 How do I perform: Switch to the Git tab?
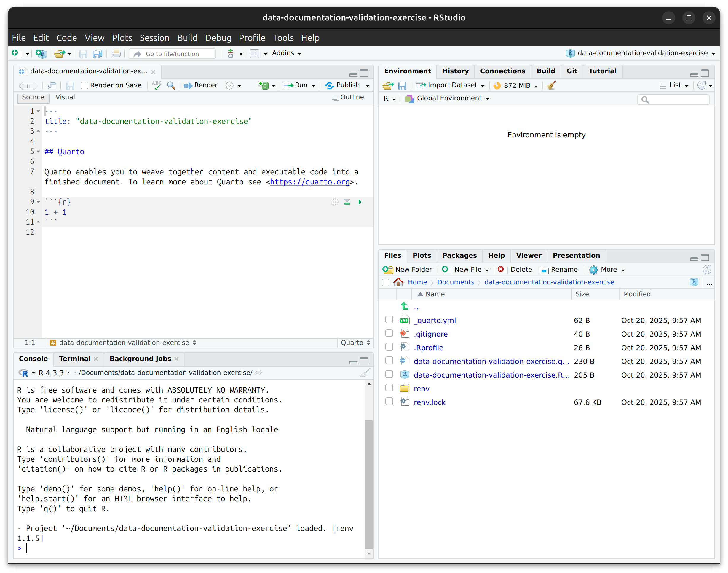571,71
